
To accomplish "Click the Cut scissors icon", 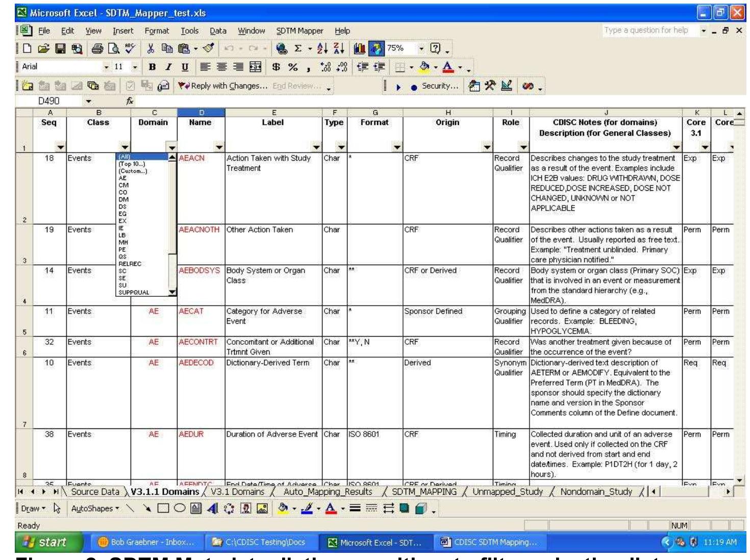I will point(151,49).
